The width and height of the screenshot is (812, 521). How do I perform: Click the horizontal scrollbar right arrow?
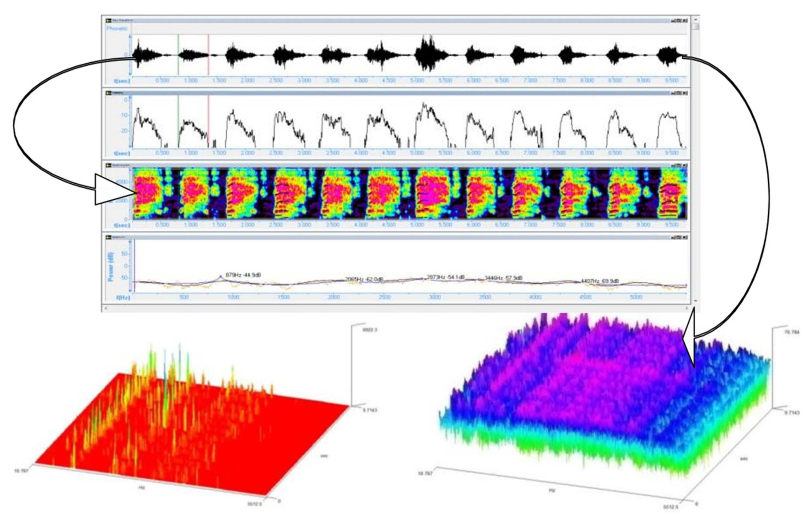tap(687, 308)
